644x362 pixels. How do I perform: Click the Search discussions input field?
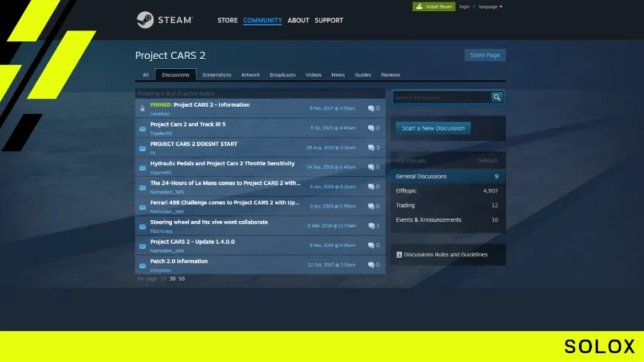click(x=442, y=97)
